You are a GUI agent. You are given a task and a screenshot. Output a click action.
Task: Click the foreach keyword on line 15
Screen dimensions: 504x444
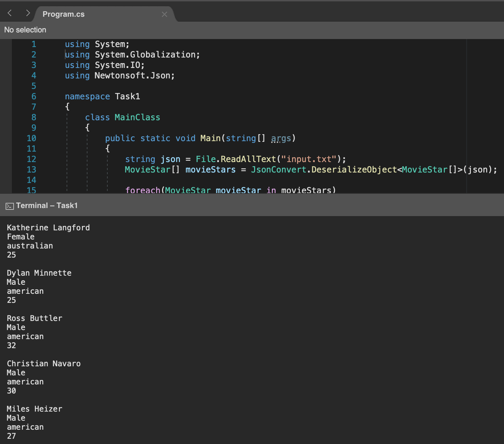(143, 190)
